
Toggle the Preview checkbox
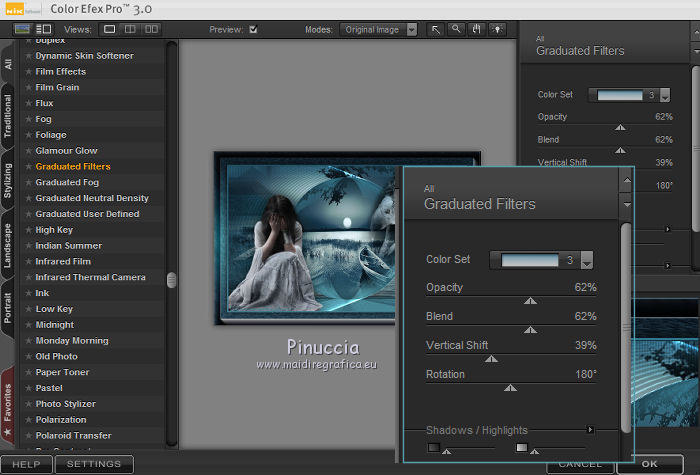[253, 30]
